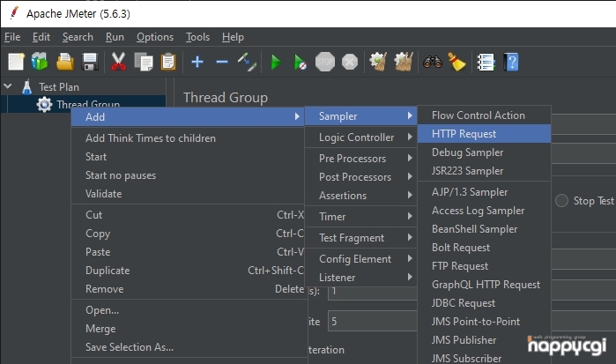The height and width of the screenshot is (364, 616).
Task: Choose HTTP Request sampler
Action: pos(485,134)
